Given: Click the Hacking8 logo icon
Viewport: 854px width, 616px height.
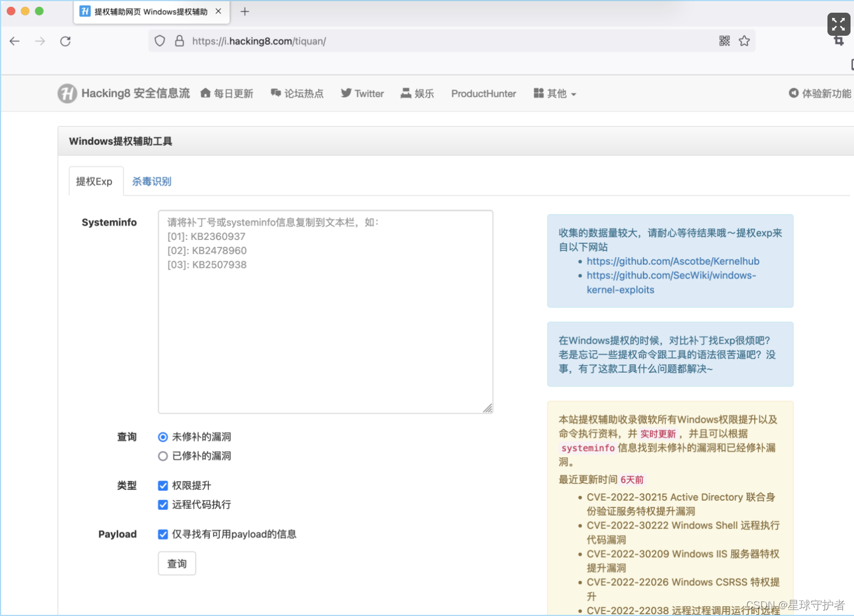Looking at the screenshot, I should [x=67, y=93].
